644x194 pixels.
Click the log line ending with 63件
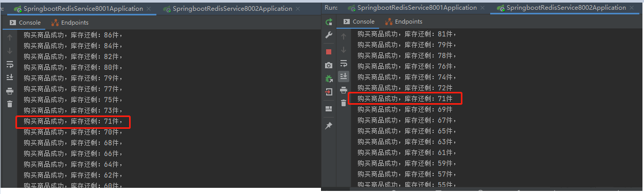(x=407, y=142)
